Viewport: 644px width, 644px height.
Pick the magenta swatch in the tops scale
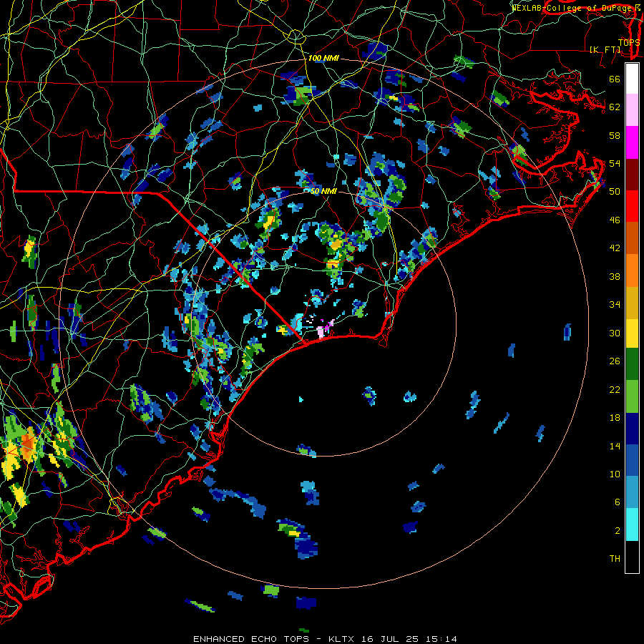(x=632, y=142)
